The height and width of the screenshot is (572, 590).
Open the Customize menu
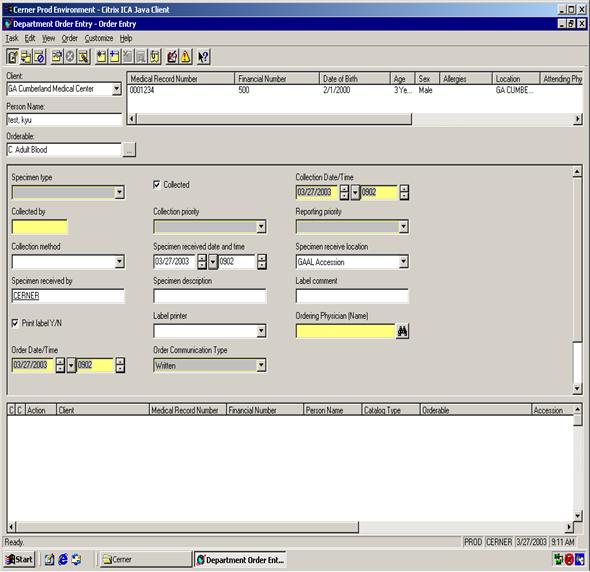[x=99, y=38]
